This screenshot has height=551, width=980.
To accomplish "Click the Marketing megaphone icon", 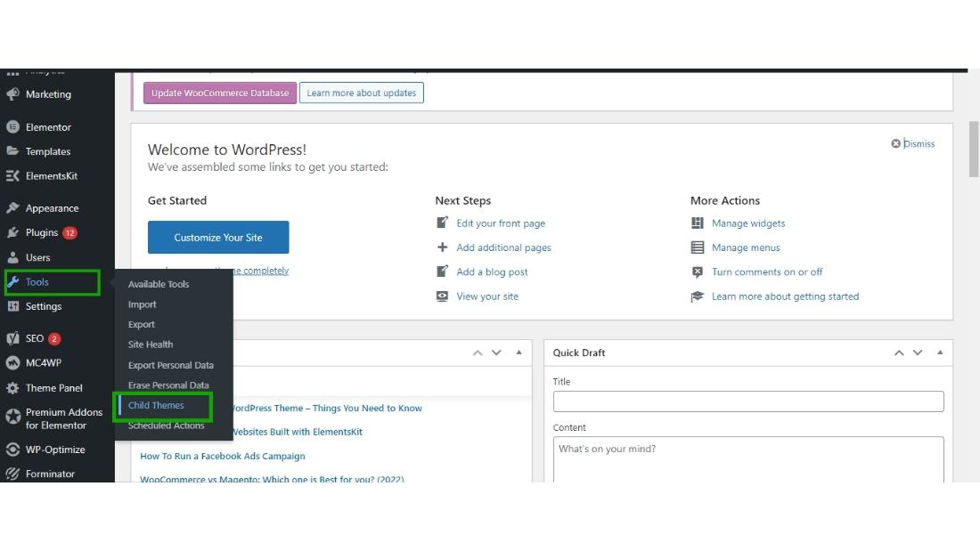I will [x=12, y=94].
